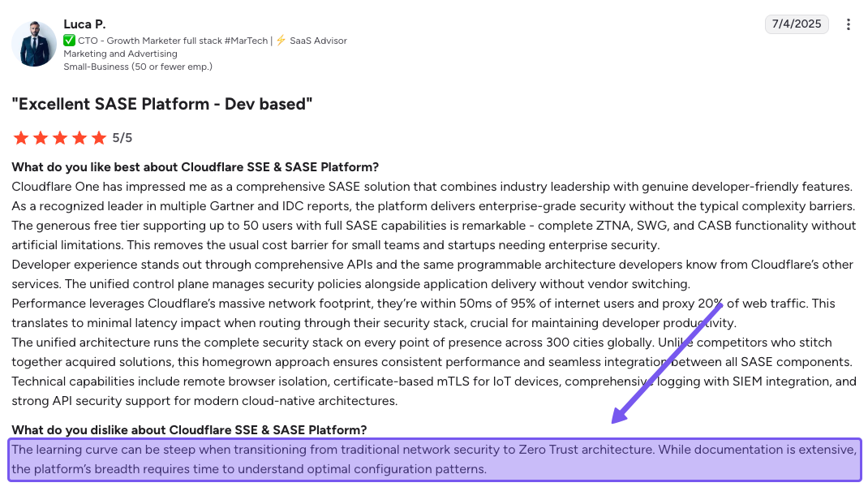Image resolution: width=868 pixels, height=487 pixels.
Task: Select the CTO - Growth Marketer job title line
Action: [x=174, y=41]
